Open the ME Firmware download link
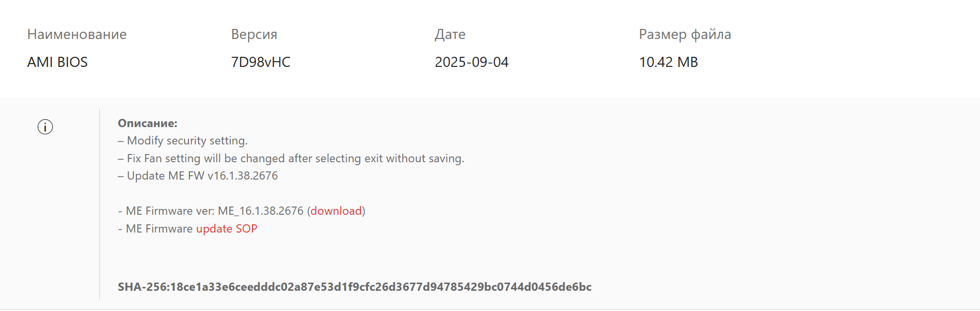 [336, 211]
